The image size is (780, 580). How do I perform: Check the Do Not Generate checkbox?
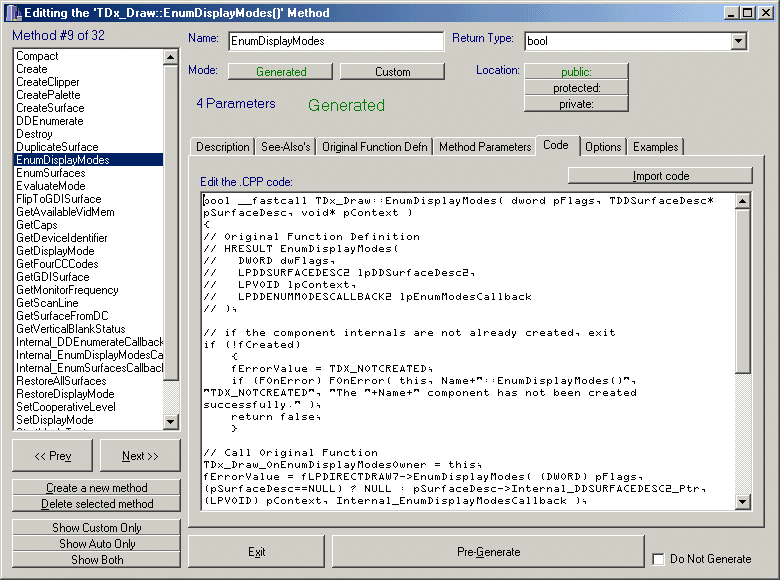(x=658, y=559)
